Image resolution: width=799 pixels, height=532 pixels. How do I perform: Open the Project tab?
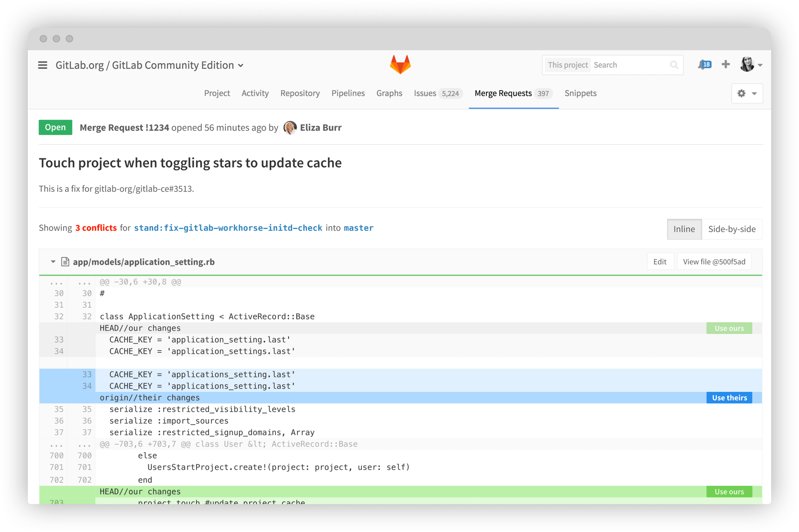(x=217, y=93)
